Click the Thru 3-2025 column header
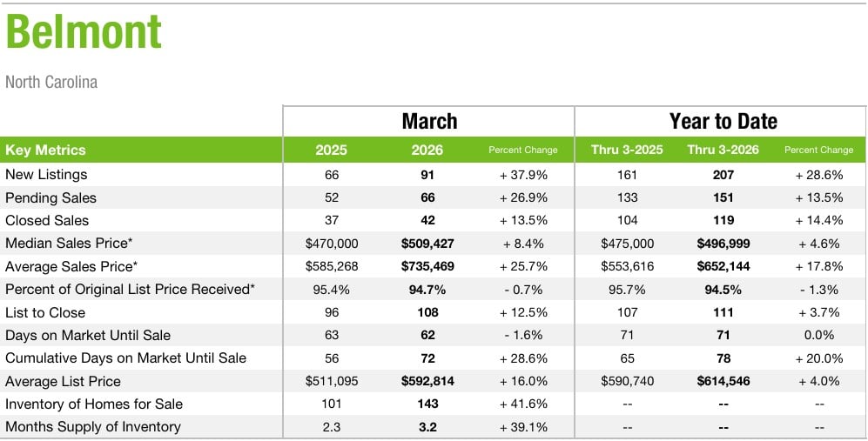The image size is (868, 441). click(x=626, y=150)
